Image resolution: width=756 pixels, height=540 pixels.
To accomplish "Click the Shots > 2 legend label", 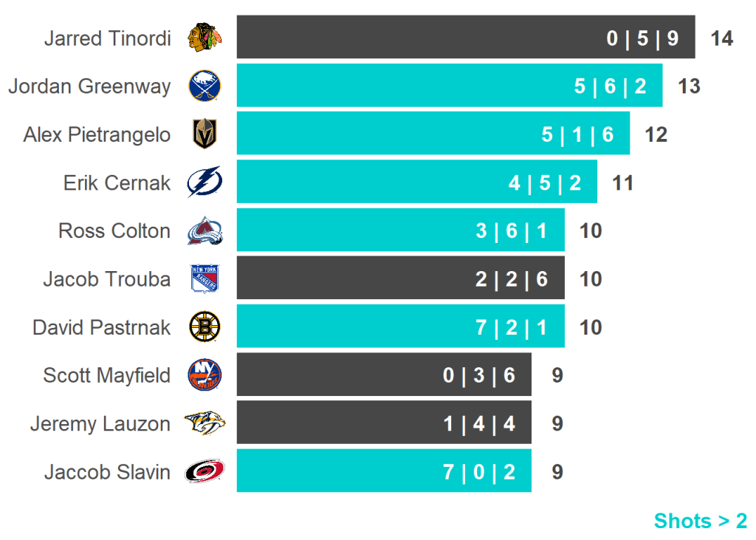I will 700,521.
